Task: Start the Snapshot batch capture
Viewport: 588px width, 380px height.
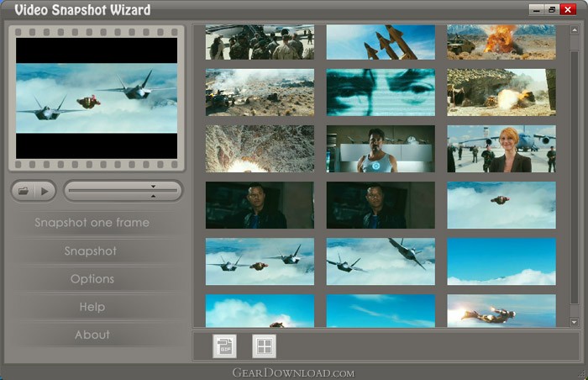Action: (x=91, y=251)
